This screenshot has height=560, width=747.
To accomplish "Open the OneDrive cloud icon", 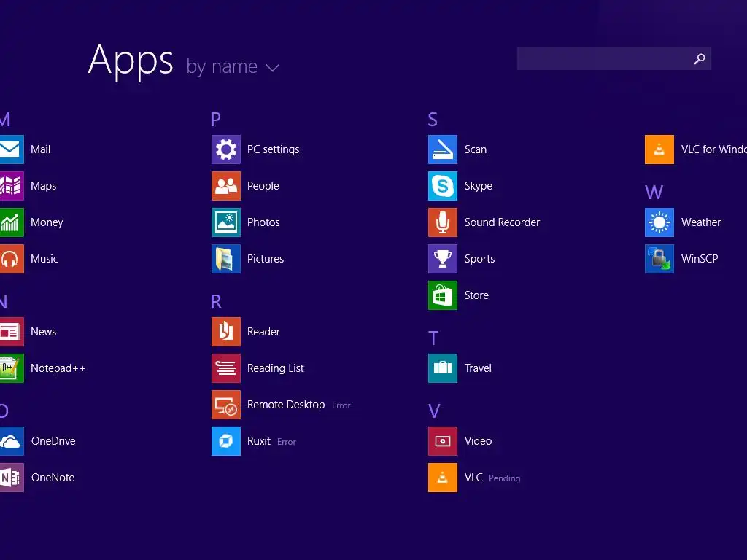I will tap(12, 441).
